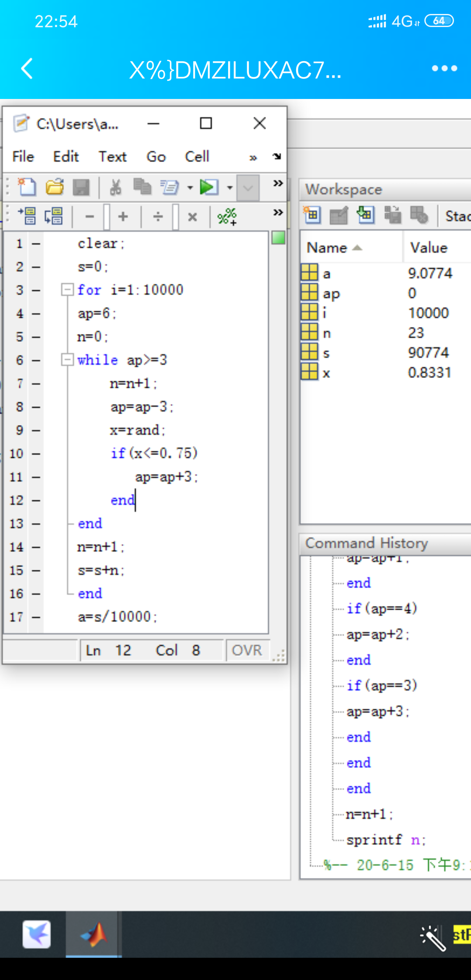Click Open selection icon in Workspace toolbar
Viewport: 471px width, 980px height.
pyautogui.click(x=338, y=215)
